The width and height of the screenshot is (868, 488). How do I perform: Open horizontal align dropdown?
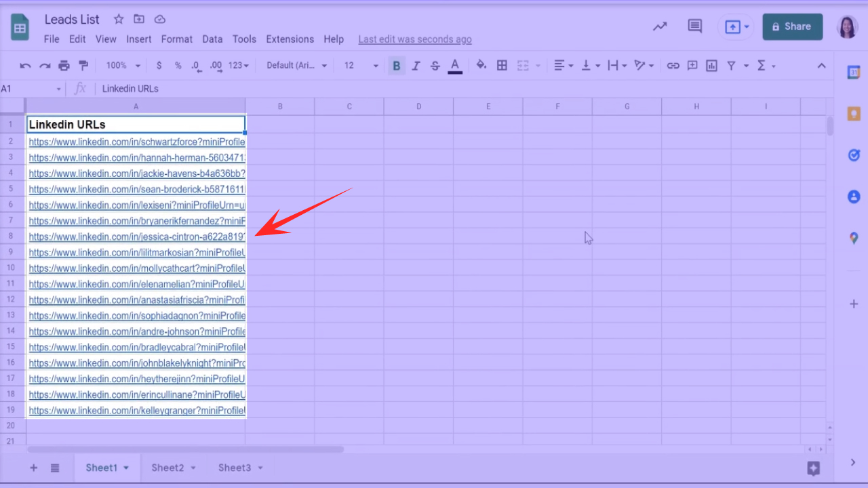click(x=564, y=66)
